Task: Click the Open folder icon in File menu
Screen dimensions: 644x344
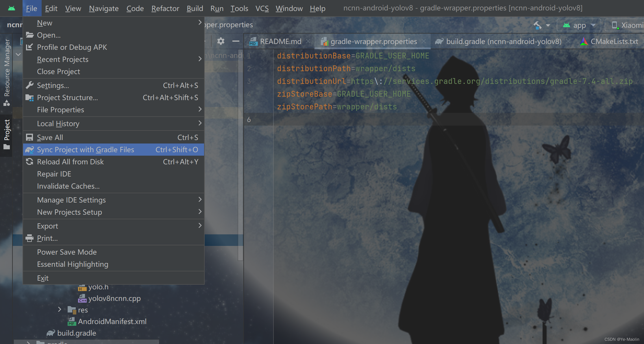Action: pos(29,35)
